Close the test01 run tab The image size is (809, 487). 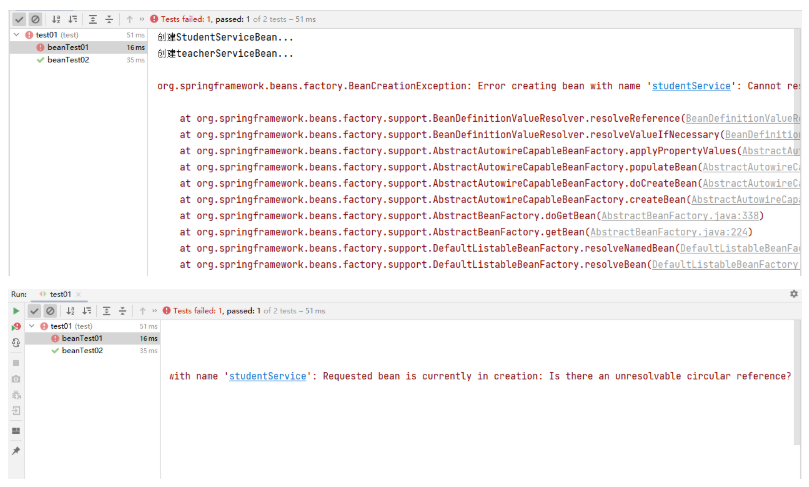(x=78, y=295)
